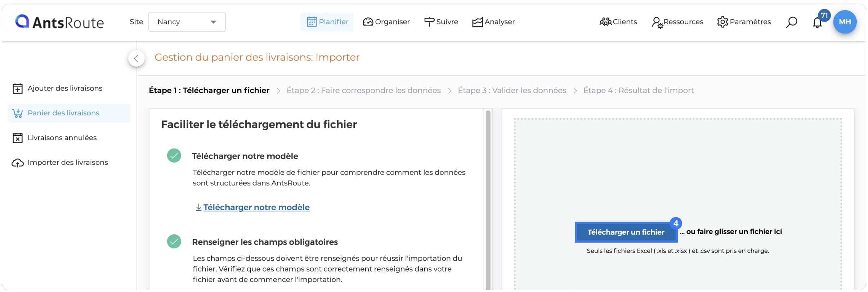Click the Renseigner les champs obligatoires heading

click(x=265, y=242)
